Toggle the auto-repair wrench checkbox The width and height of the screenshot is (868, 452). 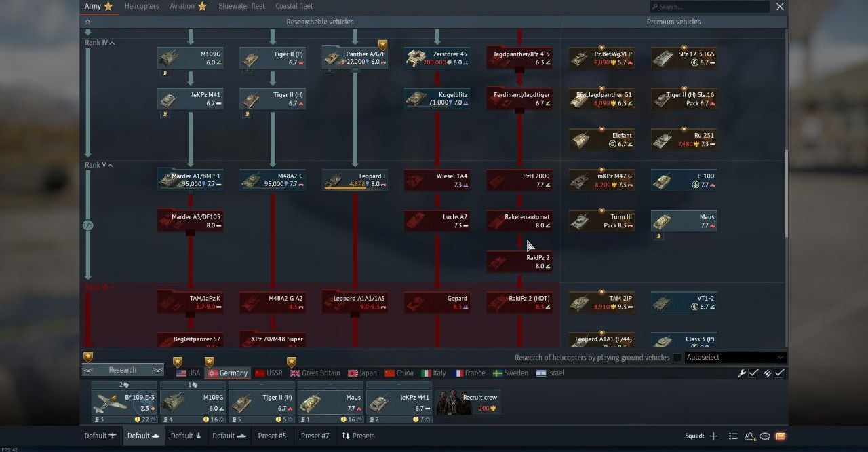[x=753, y=373]
